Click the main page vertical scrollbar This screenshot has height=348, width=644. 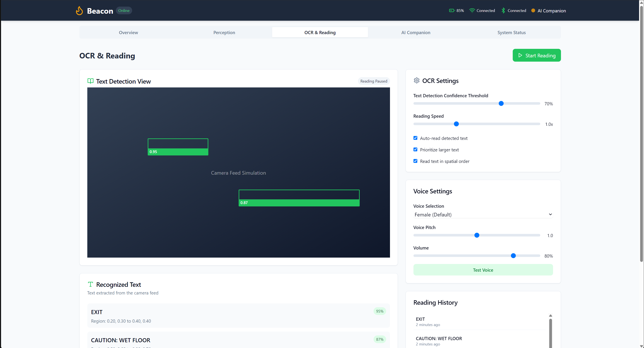click(641, 134)
